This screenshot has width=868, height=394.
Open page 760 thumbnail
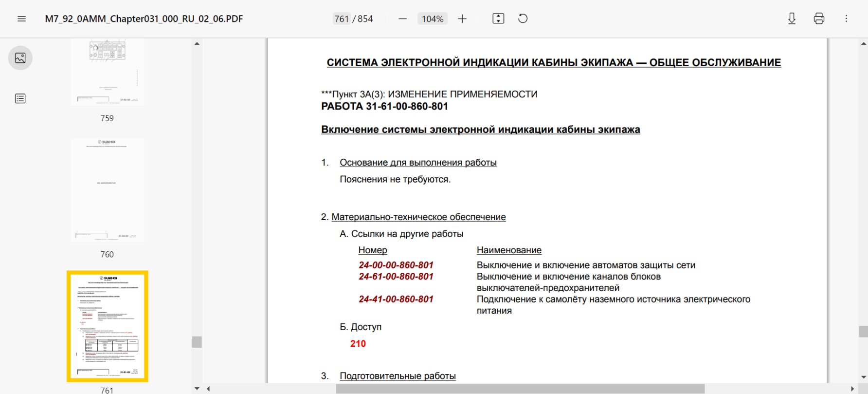tap(107, 190)
